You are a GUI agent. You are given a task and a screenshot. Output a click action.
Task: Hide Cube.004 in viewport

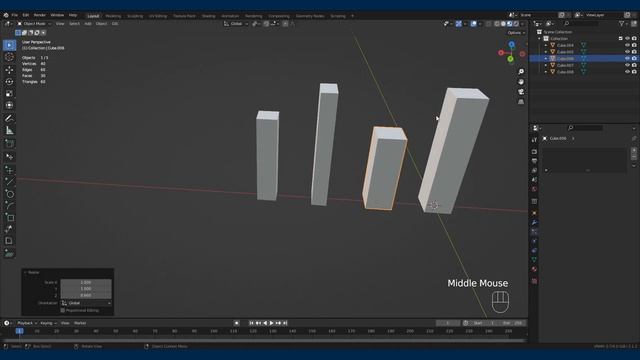pos(627,45)
